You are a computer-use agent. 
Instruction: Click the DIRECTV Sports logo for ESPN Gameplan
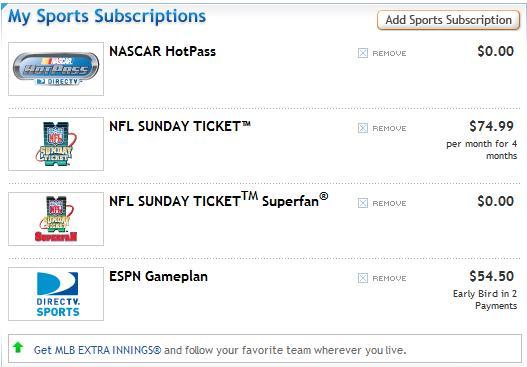click(56, 294)
